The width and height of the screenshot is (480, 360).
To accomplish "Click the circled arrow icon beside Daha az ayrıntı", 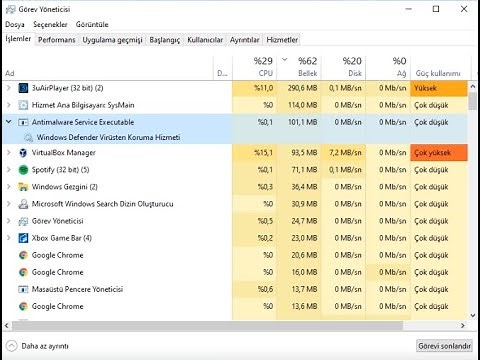I will tap(11, 346).
